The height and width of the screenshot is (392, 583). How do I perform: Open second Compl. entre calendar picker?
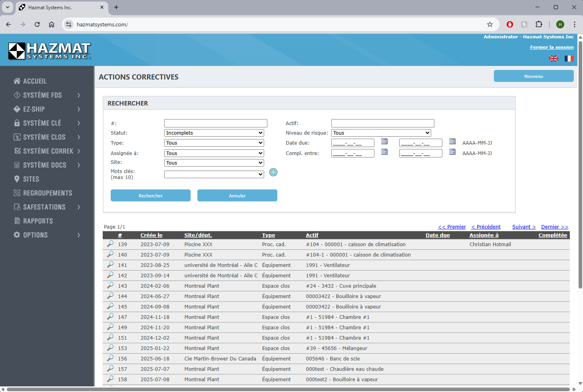[452, 152]
